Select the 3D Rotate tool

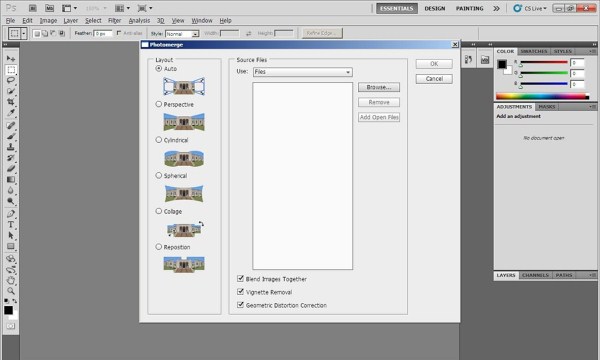tap(11, 259)
